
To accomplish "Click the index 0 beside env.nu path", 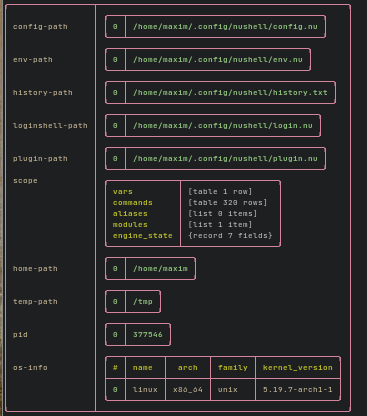I will 115,60.
